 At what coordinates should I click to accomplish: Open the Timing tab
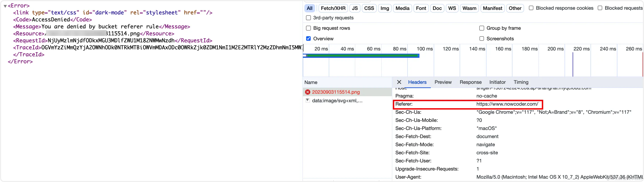[521, 82]
